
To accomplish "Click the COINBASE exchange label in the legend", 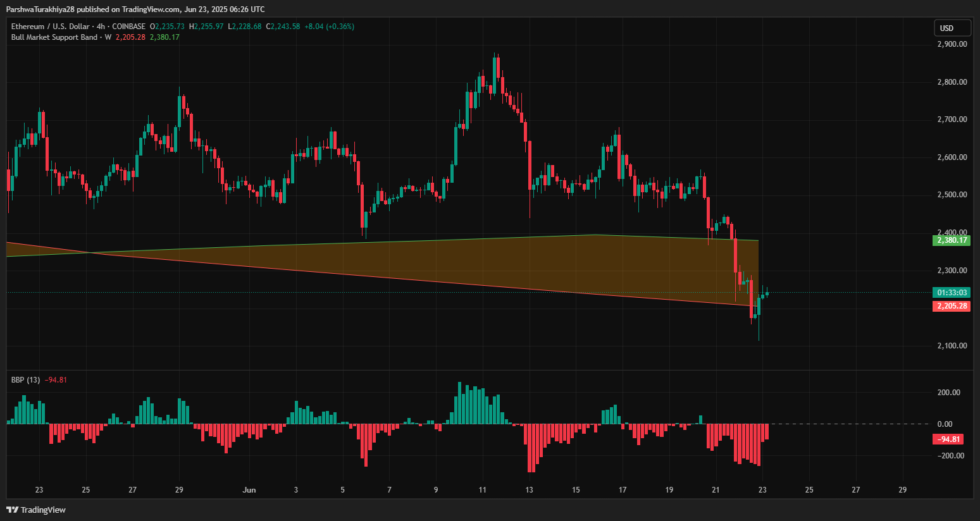I will 130,27.
